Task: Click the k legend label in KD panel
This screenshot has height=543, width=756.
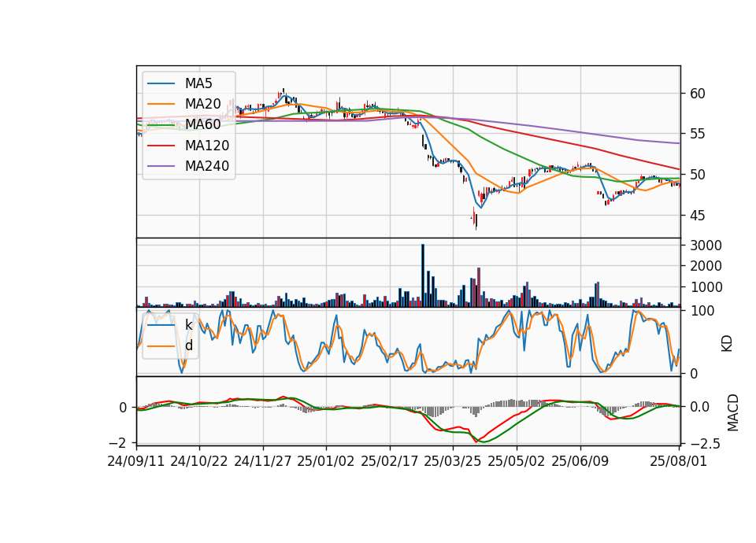Action: [x=188, y=325]
